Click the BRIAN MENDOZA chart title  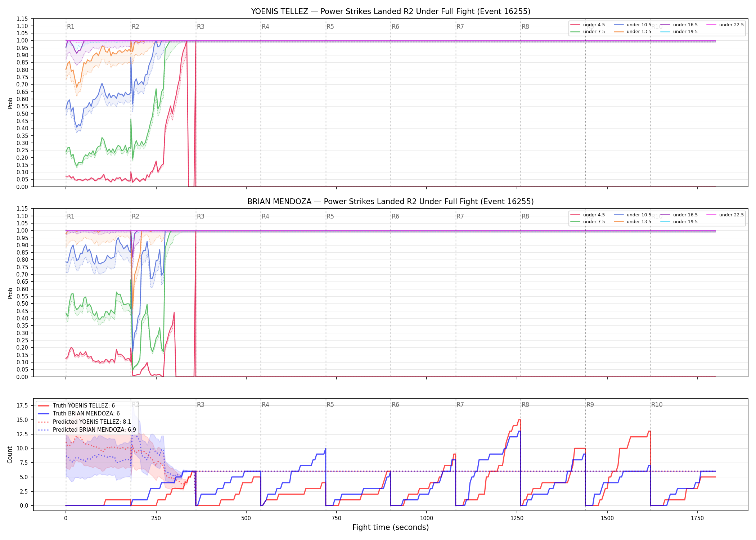tap(391, 202)
